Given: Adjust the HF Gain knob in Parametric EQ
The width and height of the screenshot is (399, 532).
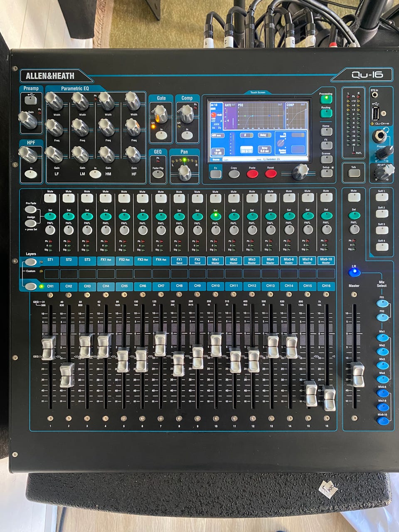Looking at the screenshot, I should [133, 154].
